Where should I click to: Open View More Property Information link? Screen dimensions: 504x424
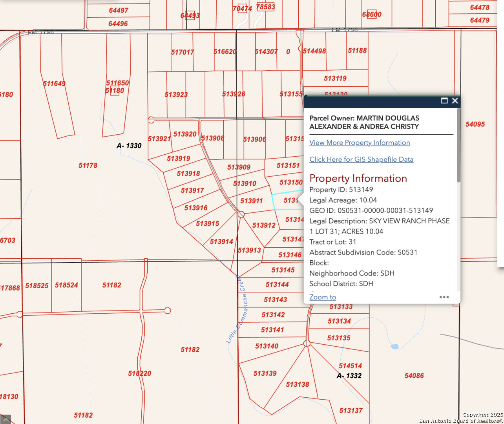359,143
